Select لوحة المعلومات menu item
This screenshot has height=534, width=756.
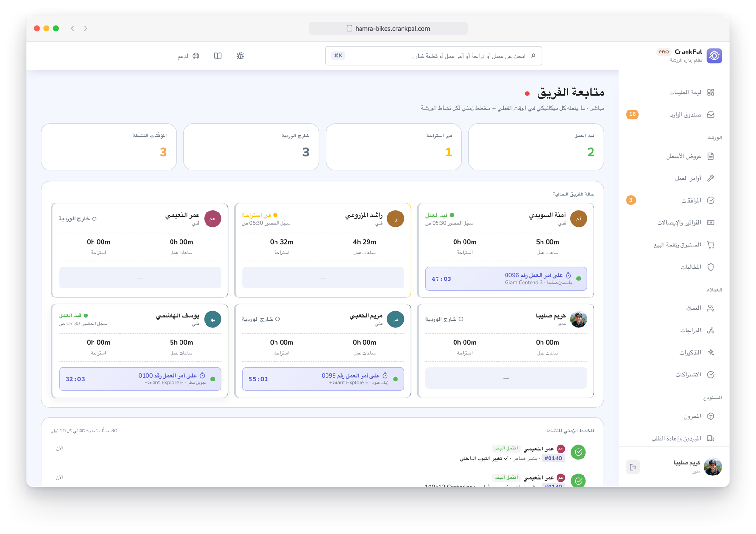point(674,93)
